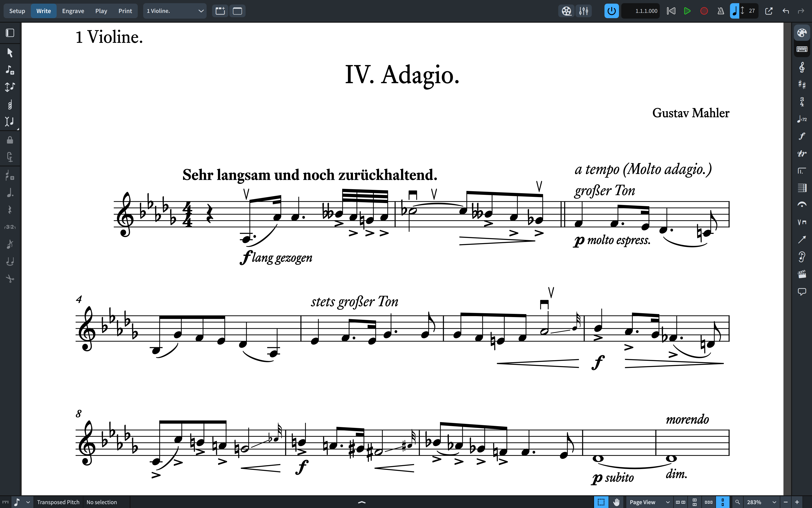812x508 pixels.
Task: Open the Holds and Pauses panel
Action: 802,205
